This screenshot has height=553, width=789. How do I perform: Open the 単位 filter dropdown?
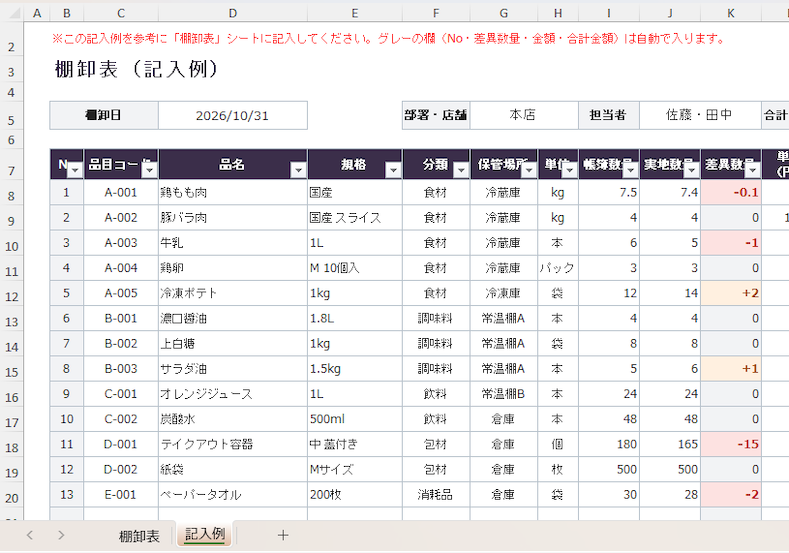coord(570,171)
